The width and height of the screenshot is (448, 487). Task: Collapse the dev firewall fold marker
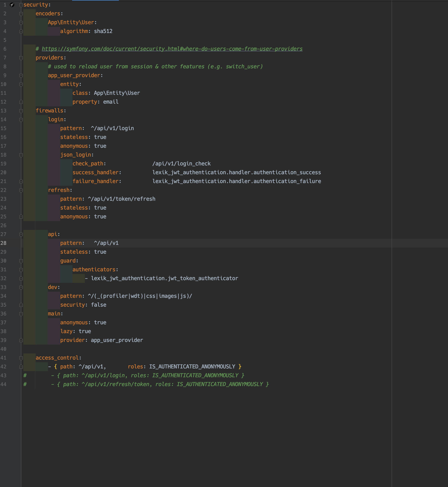[21, 287]
